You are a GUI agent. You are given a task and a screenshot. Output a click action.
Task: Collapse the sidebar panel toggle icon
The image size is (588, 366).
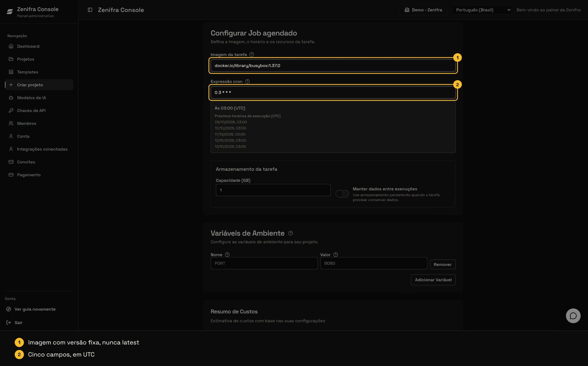pos(90,10)
